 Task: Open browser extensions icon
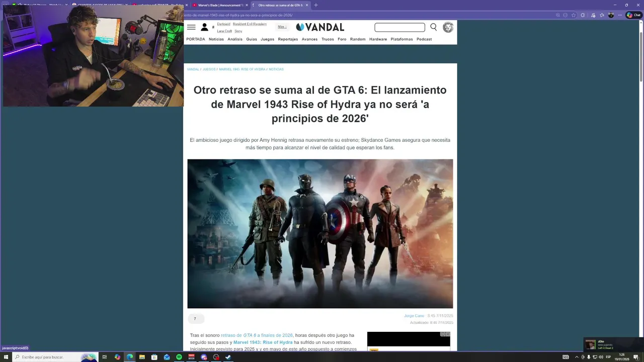(x=583, y=15)
